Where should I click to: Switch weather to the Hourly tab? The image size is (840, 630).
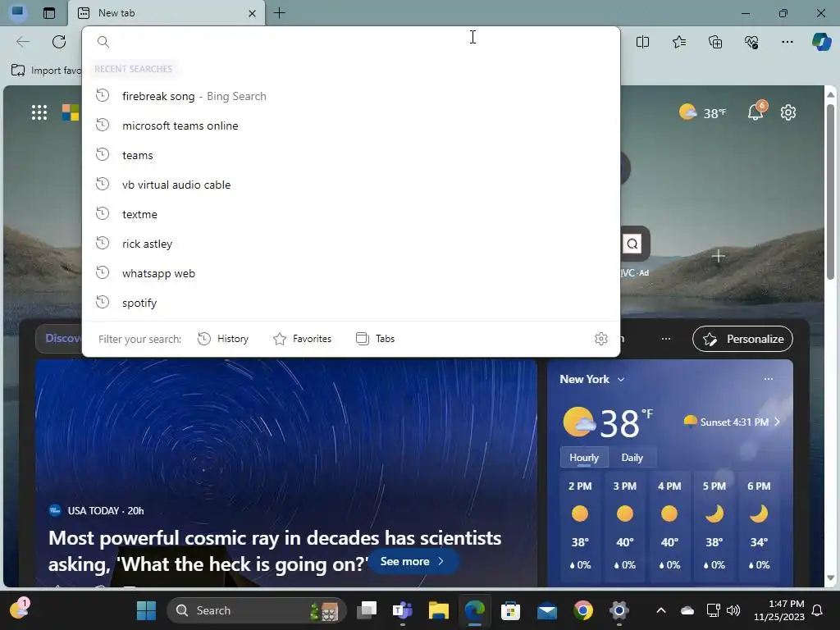coord(584,458)
